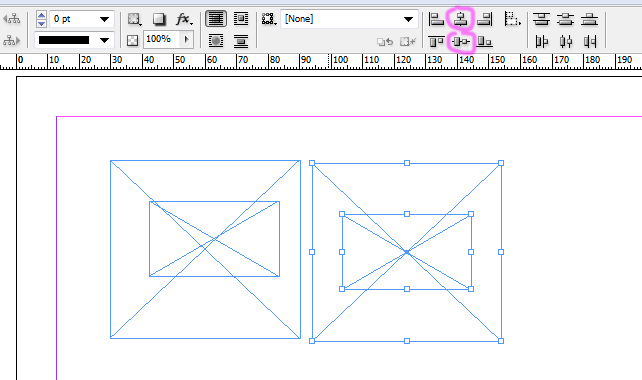Image resolution: width=642 pixels, height=380 pixels.
Task: Click the Clear Attributes Not Defined icon
Action: (408, 41)
